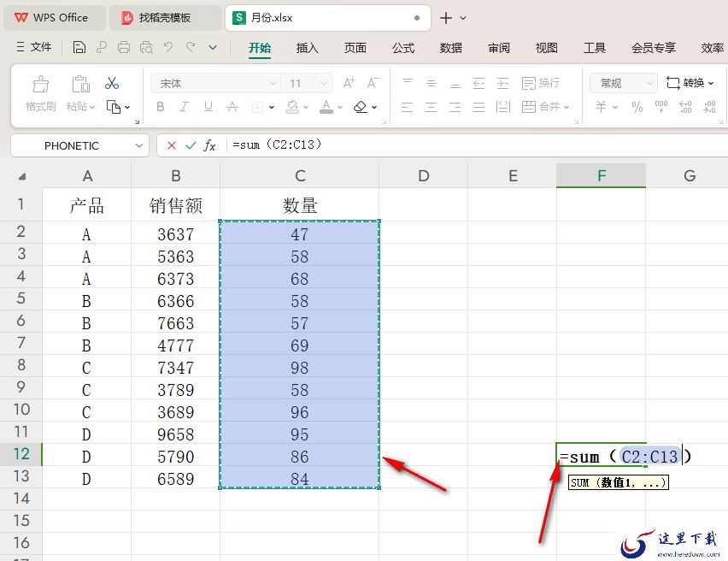Click the Wrap Text (换行) button
The height and width of the screenshot is (561, 728).
pos(541,83)
